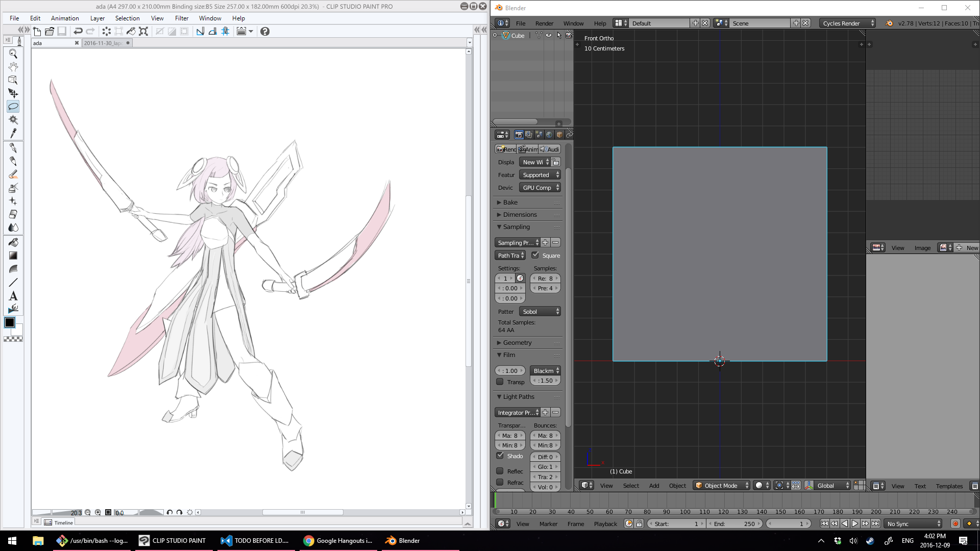Select the Text tool in Clip Studio

13,295
